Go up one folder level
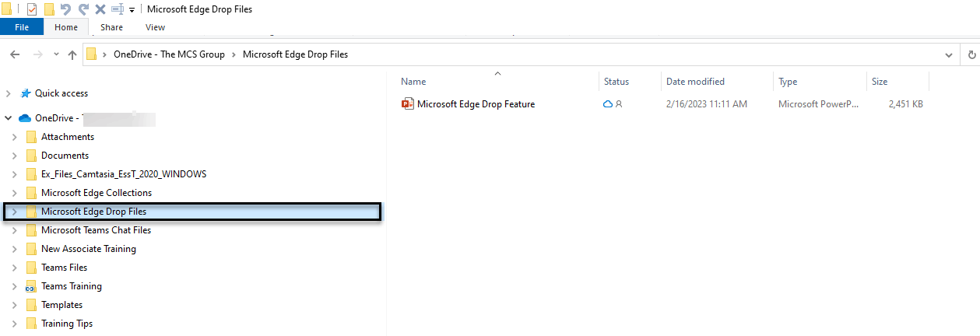Image resolution: width=980 pixels, height=336 pixels. [x=72, y=54]
